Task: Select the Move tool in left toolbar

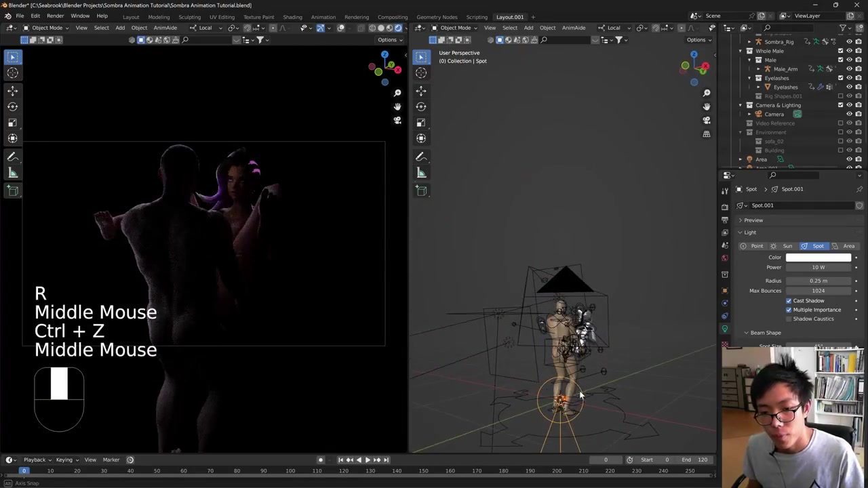Action: pos(13,90)
